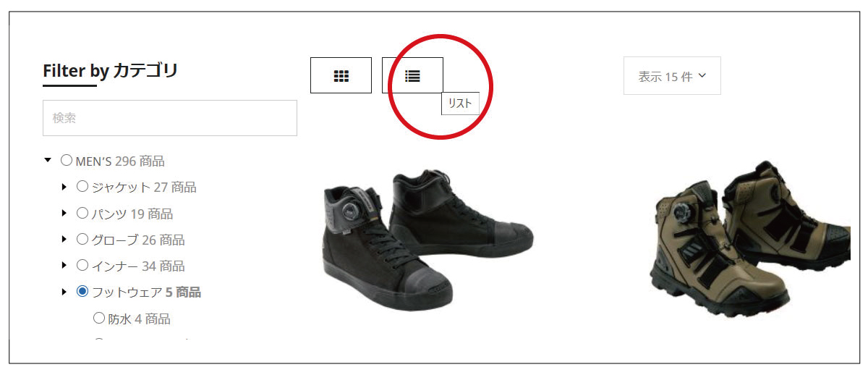Expand the フットウェア subcategory arrow
868x375 pixels.
[64, 292]
